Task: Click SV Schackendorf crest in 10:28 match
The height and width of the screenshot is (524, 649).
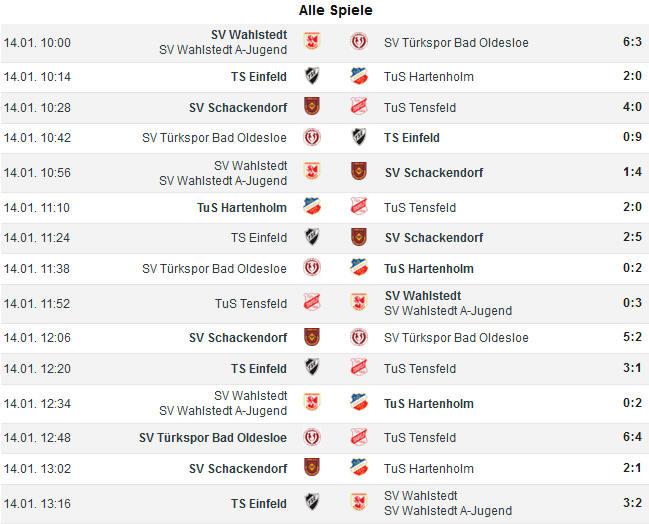Action: point(312,106)
